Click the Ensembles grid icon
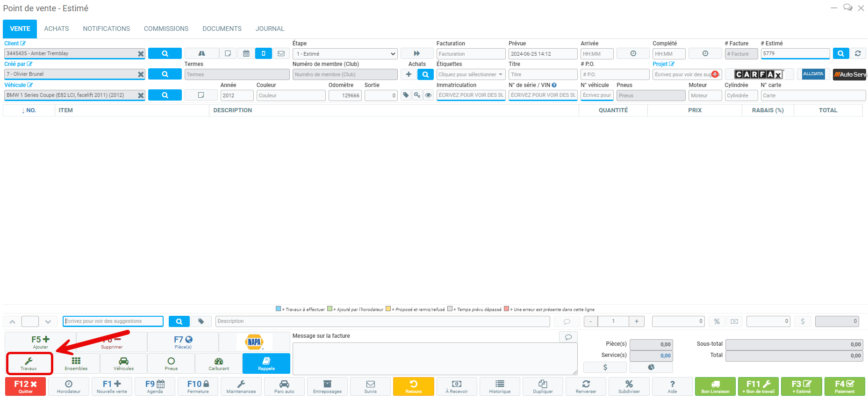The height and width of the screenshot is (400, 868). [x=76, y=364]
